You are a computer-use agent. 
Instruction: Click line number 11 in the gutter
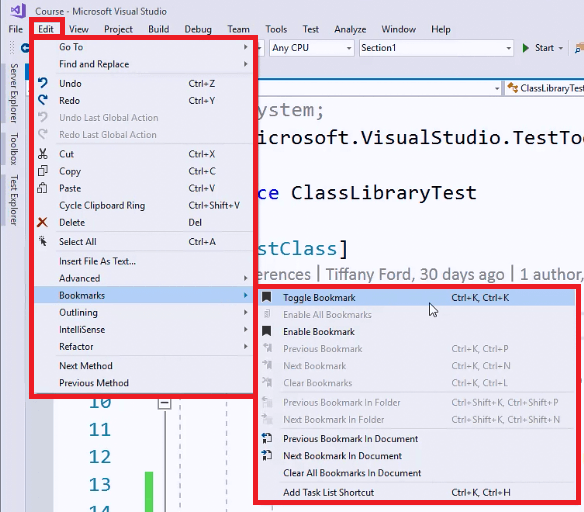[100, 429]
